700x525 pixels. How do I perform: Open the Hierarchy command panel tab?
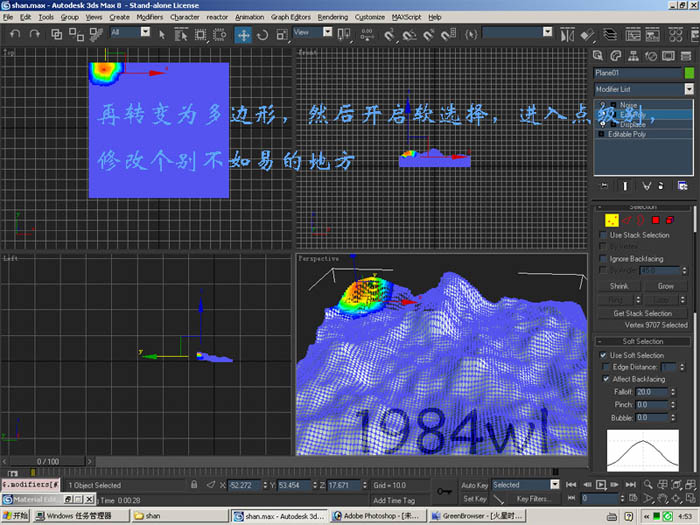[633, 56]
